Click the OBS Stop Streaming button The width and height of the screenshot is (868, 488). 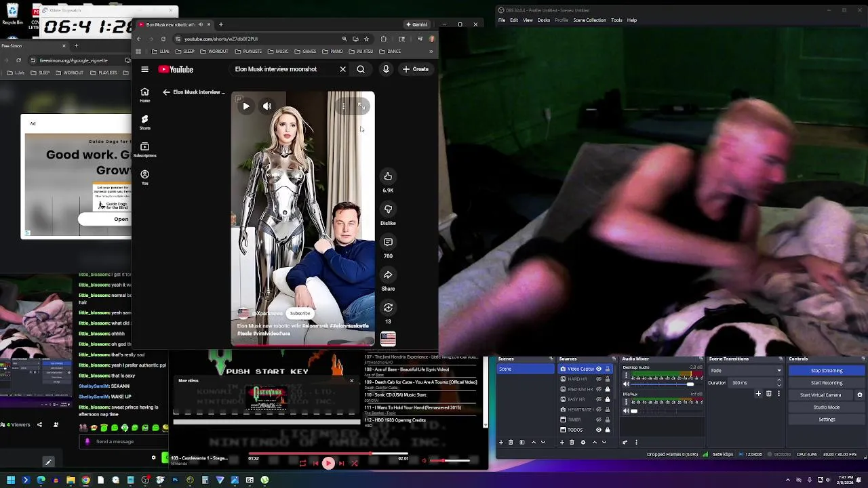coord(827,371)
